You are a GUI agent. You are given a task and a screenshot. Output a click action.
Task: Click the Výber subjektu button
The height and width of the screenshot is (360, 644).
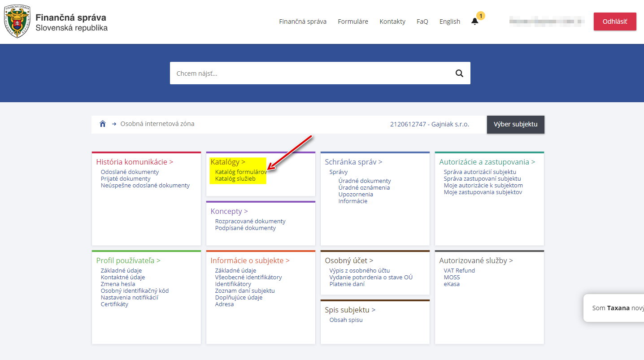click(515, 124)
